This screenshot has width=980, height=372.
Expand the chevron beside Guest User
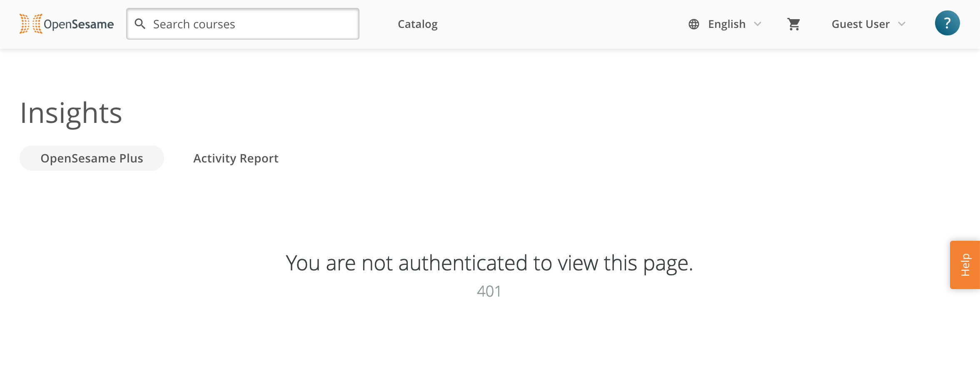pyautogui.click(x=902, y=24)
